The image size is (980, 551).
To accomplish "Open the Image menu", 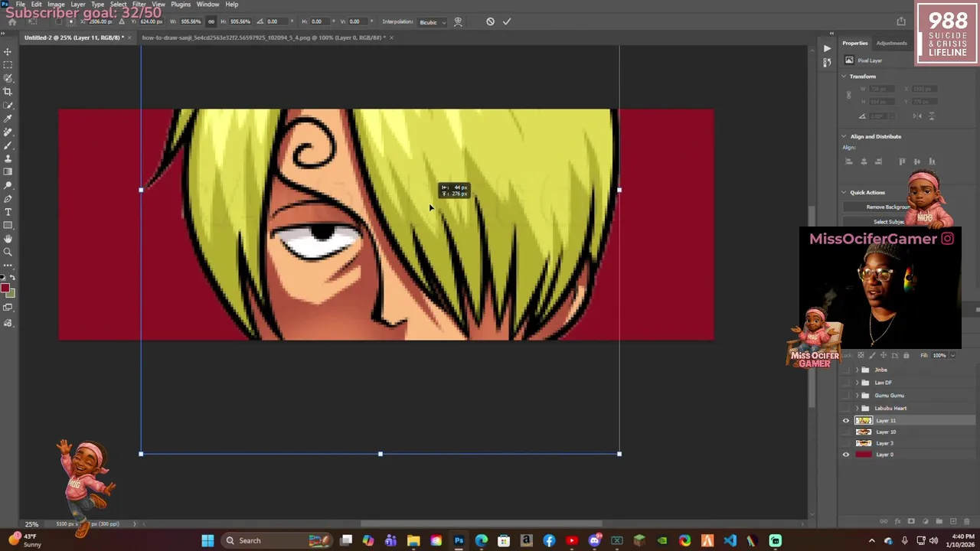I will click(56, 5).
